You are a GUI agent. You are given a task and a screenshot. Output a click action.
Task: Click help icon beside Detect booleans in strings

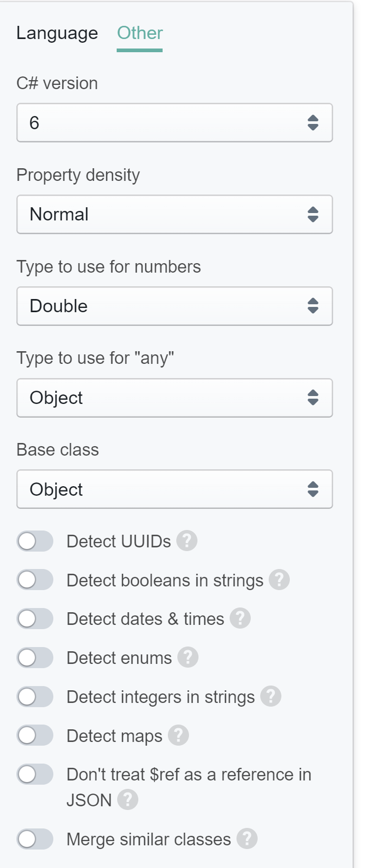279,580
